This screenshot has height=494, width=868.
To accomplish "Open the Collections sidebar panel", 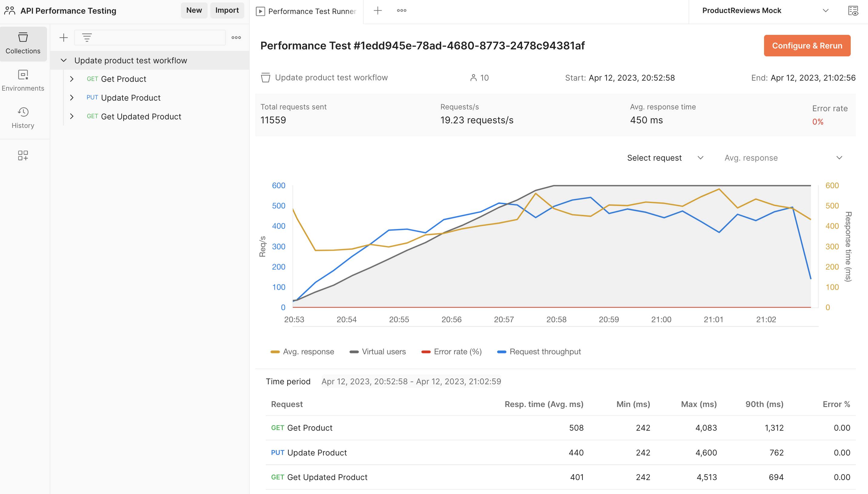I will 23,43.
